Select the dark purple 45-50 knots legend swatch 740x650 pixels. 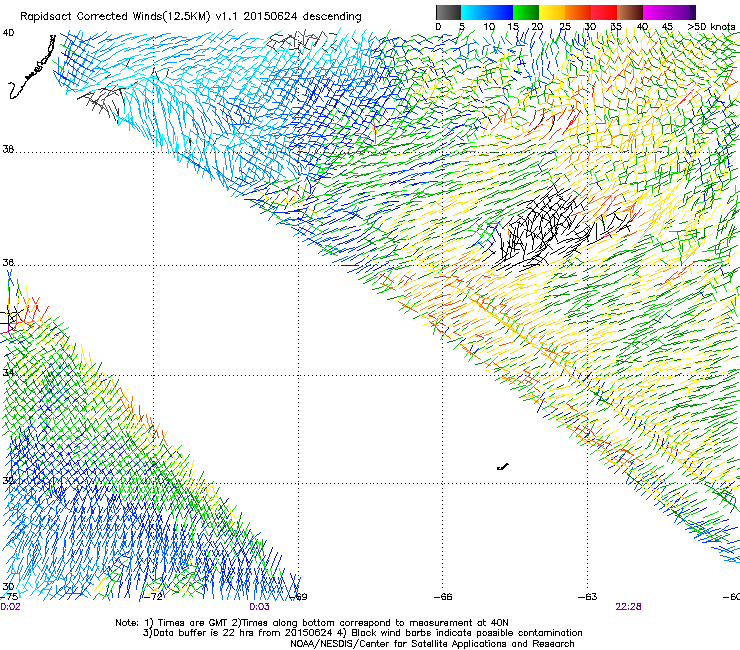(682, 12)
